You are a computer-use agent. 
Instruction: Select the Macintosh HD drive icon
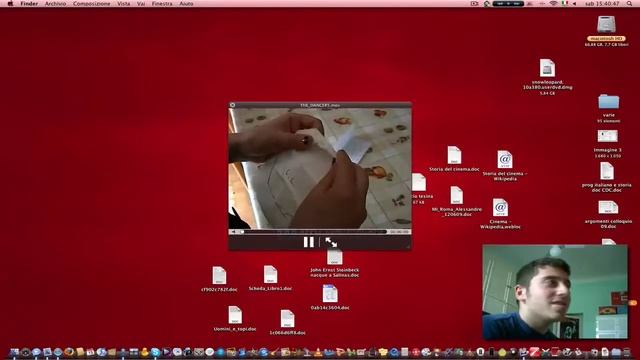[x=606, y=24]
